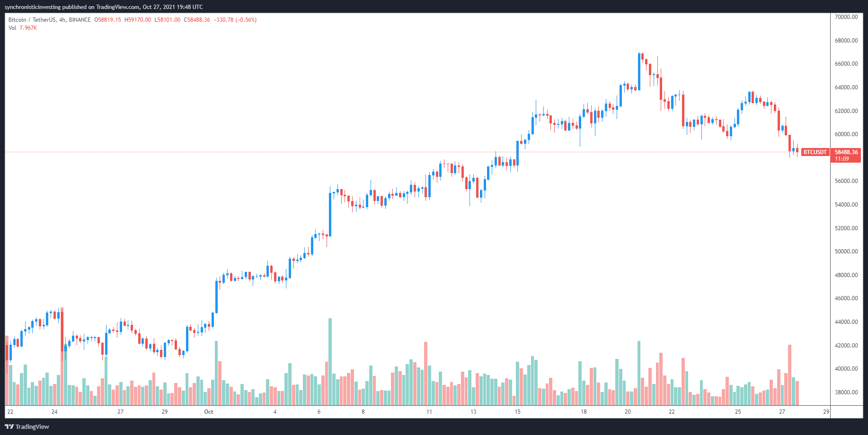The width and height of the screenshot is (868, 435).
Task: Click the 64000.00 price axis label
Action: point(846,87)
